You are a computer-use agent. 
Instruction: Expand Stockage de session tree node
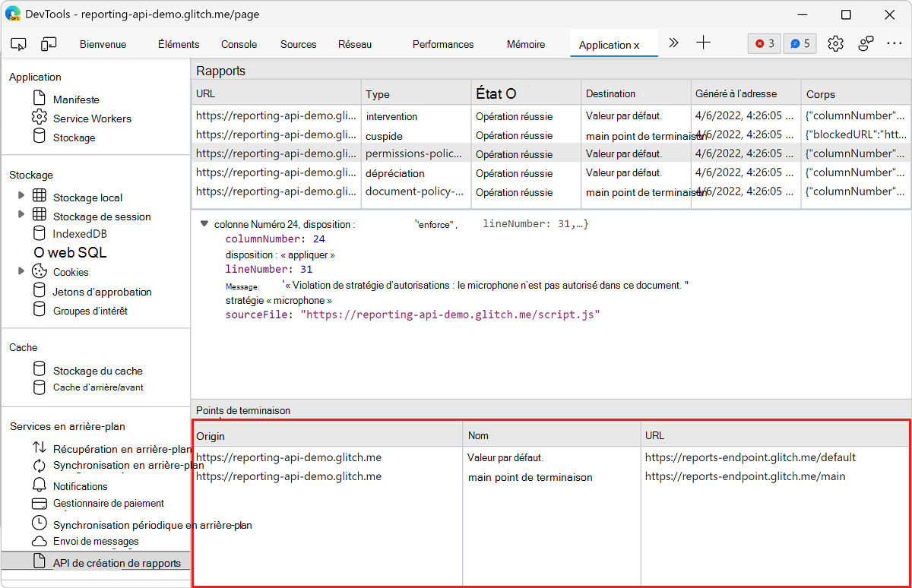21,215
